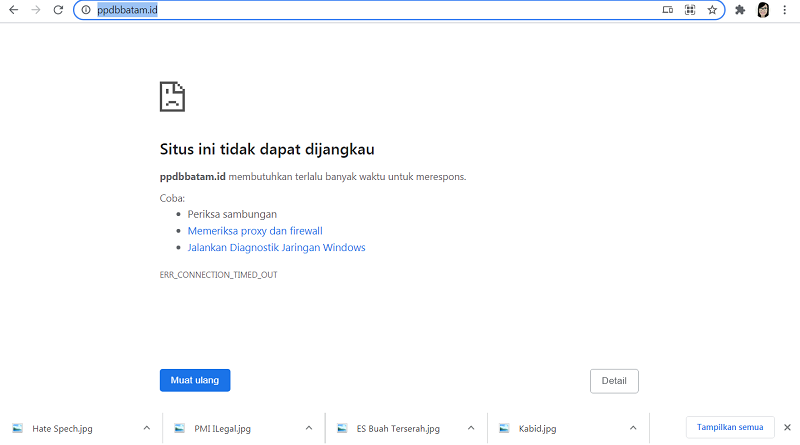
Task: Close the downloads bar
Action: [x=787, y=427]
